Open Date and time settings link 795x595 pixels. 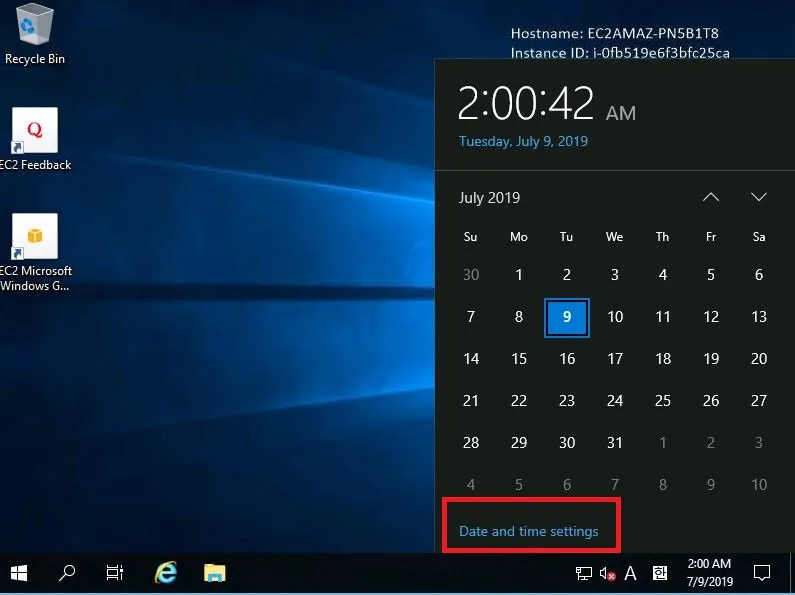tap(528, 531)
